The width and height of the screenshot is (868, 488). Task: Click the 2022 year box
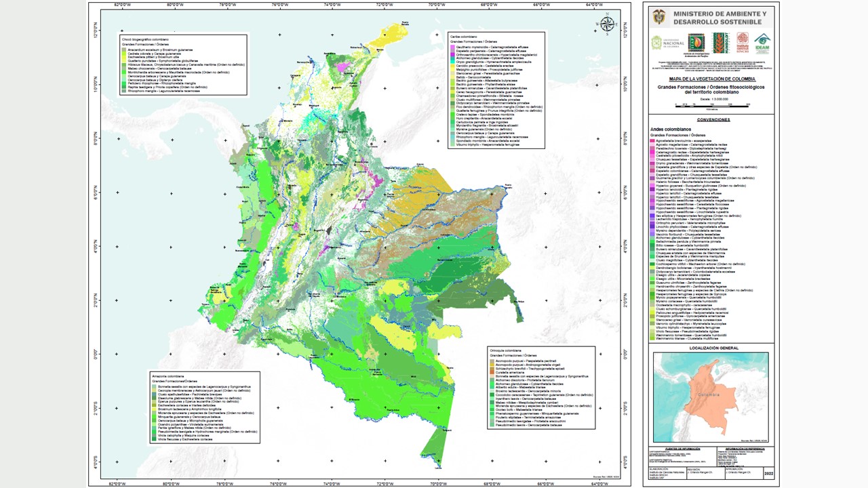click(768, 474)
